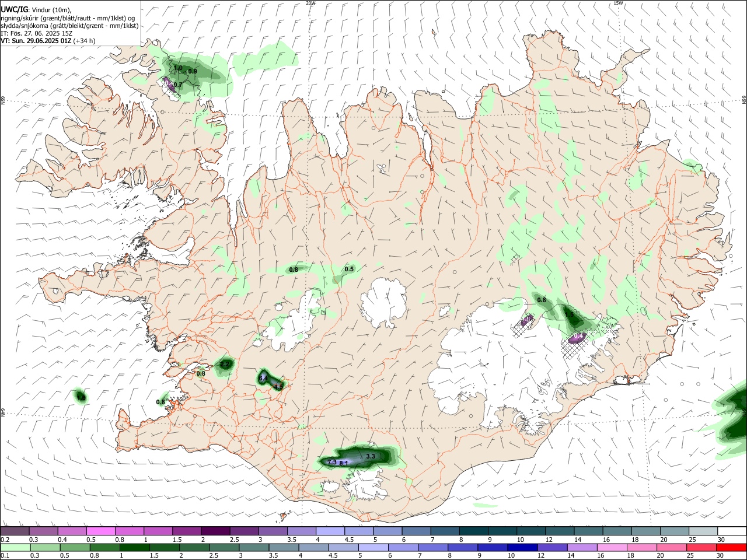The image size is (747, 560).
Task: Click the bright pink 0.5 swatch, upper legend row
Action: tap(100, 531)
